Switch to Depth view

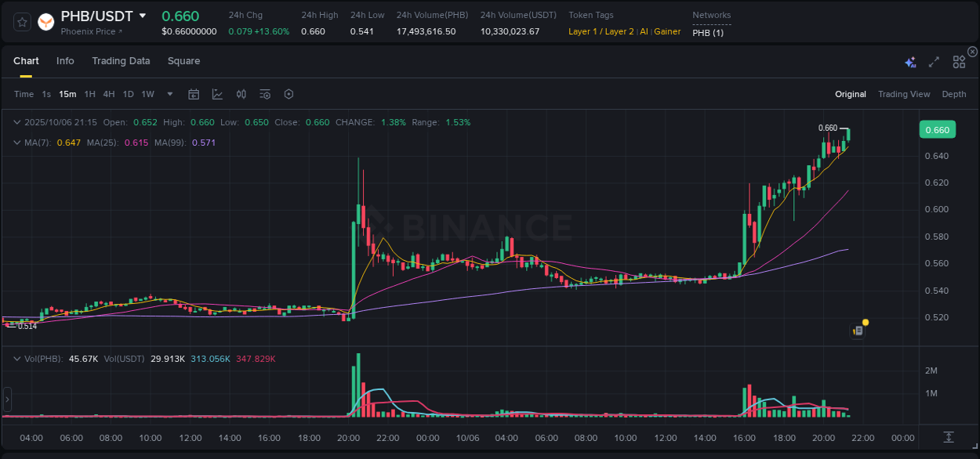click(x=954, y=94)
